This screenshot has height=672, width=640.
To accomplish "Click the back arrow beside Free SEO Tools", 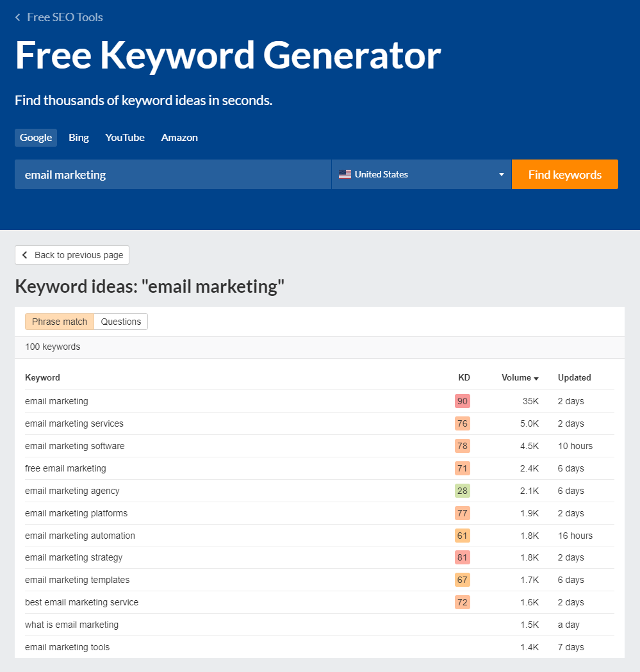I will pos(17,17).
